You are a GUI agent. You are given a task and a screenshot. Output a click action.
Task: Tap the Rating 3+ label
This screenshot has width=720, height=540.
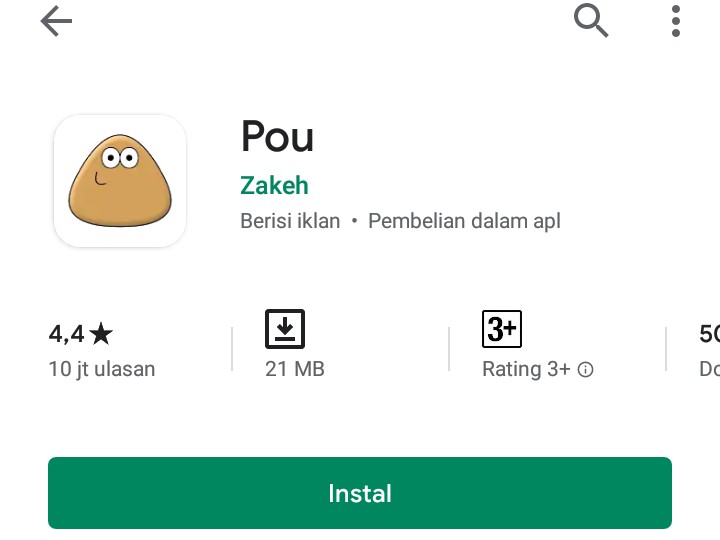pyautogui.click(x=526, y=369)
